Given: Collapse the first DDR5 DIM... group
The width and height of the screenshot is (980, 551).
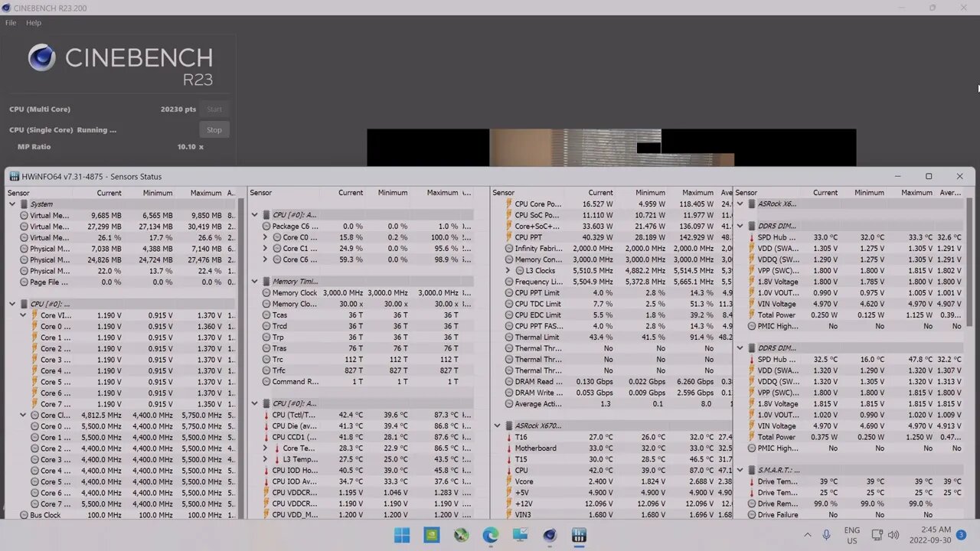Looking at the screenshot, I should pyautogui.click(x=740, y=227).
